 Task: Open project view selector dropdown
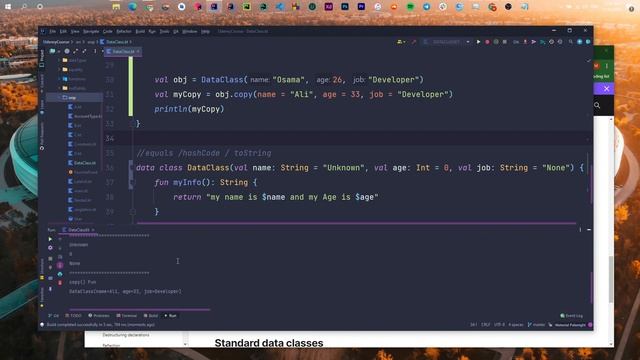pos(54,51)
